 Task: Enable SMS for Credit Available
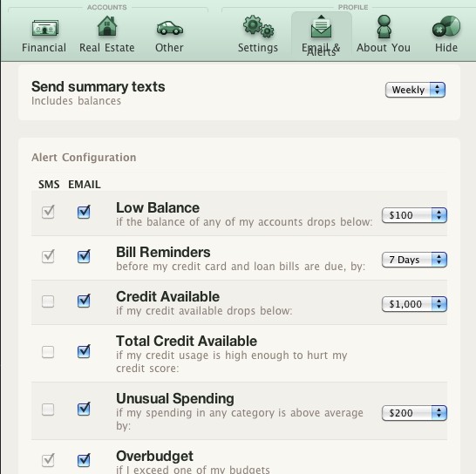tap(48, 301)
